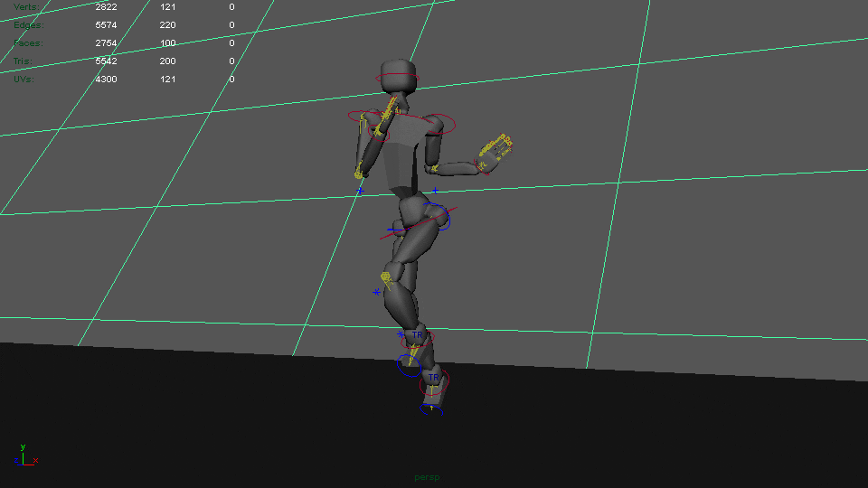Select the red diagonal line control across the hips
This screenshot has width=868, height=488.
coord(419,223)
